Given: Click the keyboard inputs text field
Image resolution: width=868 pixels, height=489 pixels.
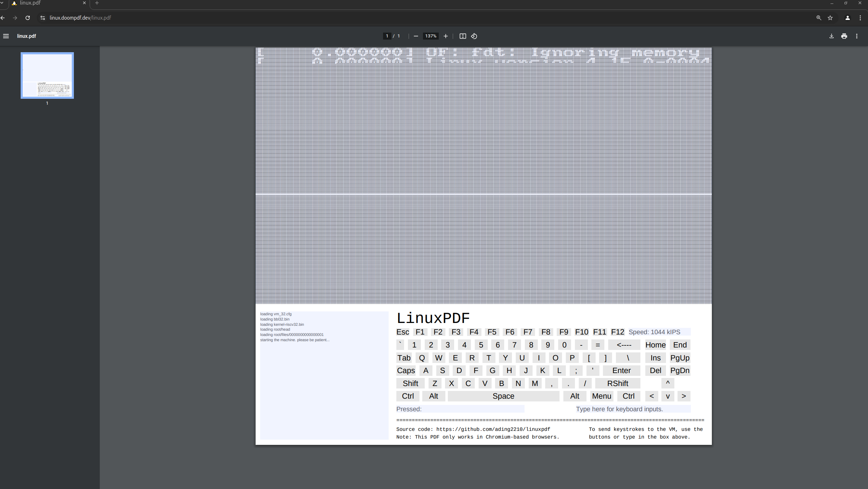Looking at the screenshot, I should coord(633,409).
